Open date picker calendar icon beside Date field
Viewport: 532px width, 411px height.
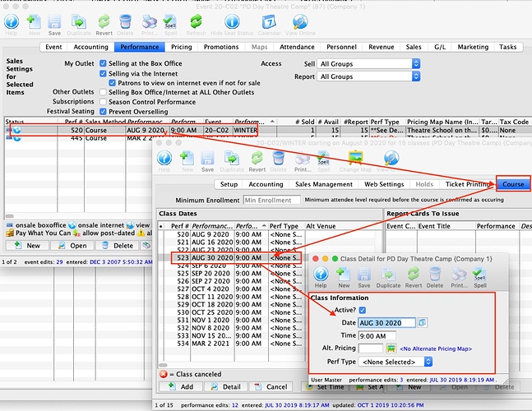422,322
